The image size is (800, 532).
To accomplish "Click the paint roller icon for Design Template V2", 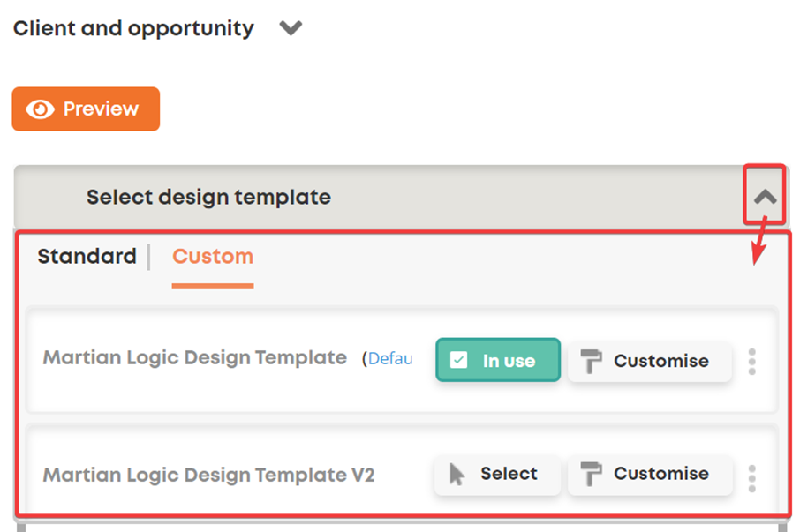I will (591, 475).
